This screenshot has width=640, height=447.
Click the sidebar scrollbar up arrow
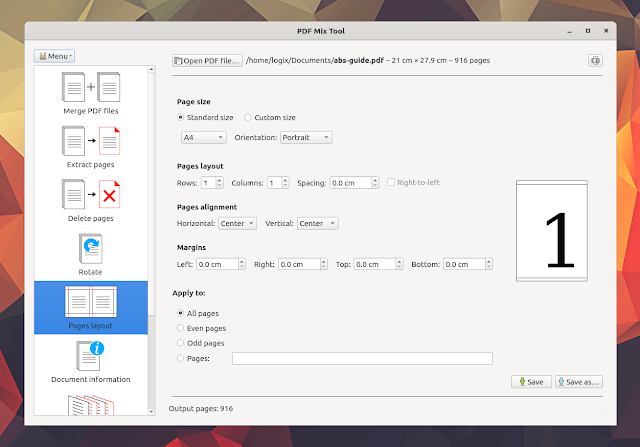151,69
